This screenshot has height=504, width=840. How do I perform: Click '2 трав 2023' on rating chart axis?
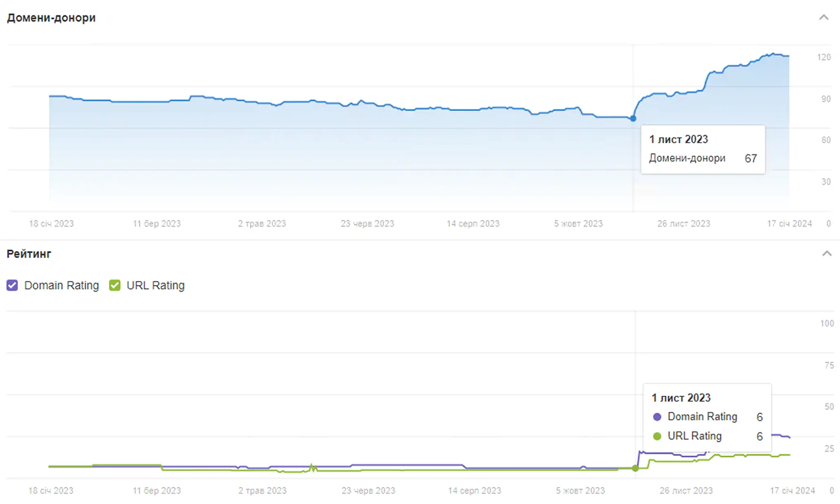point(262,491)
